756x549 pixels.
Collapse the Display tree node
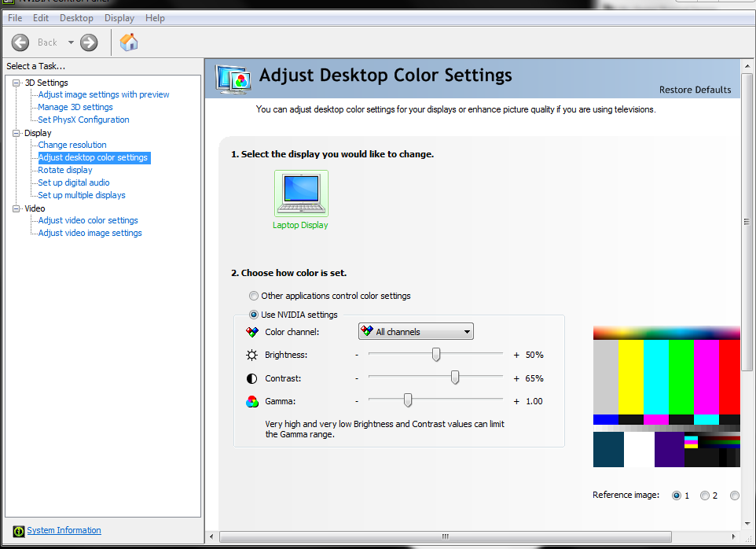click(x=17, y=133)
